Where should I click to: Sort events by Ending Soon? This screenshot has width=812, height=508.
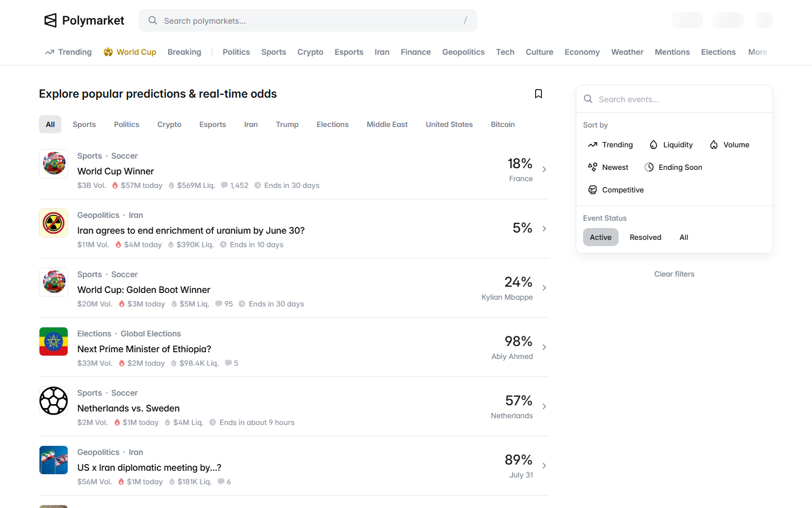point(673,167)
